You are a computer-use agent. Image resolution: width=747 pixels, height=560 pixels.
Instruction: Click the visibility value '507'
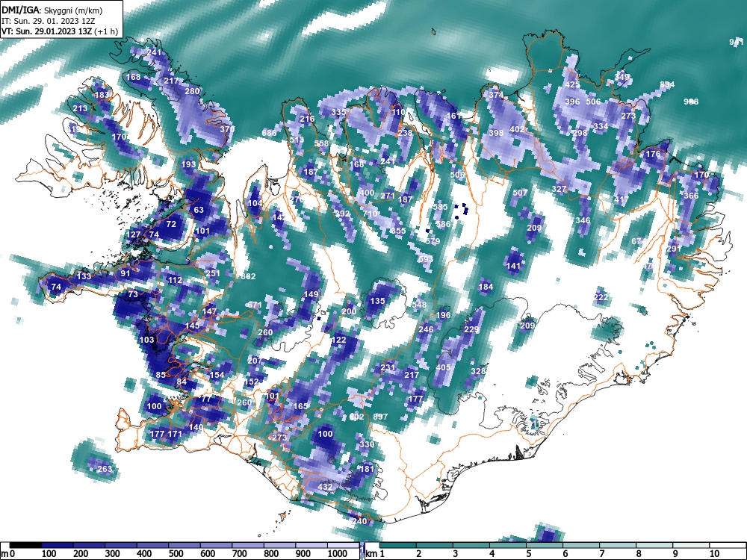coord(520,193)
